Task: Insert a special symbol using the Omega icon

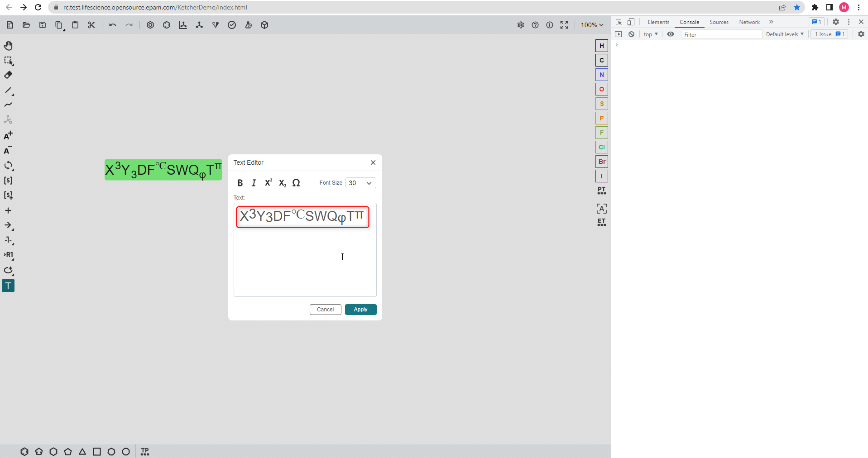Action: point(296,183)
